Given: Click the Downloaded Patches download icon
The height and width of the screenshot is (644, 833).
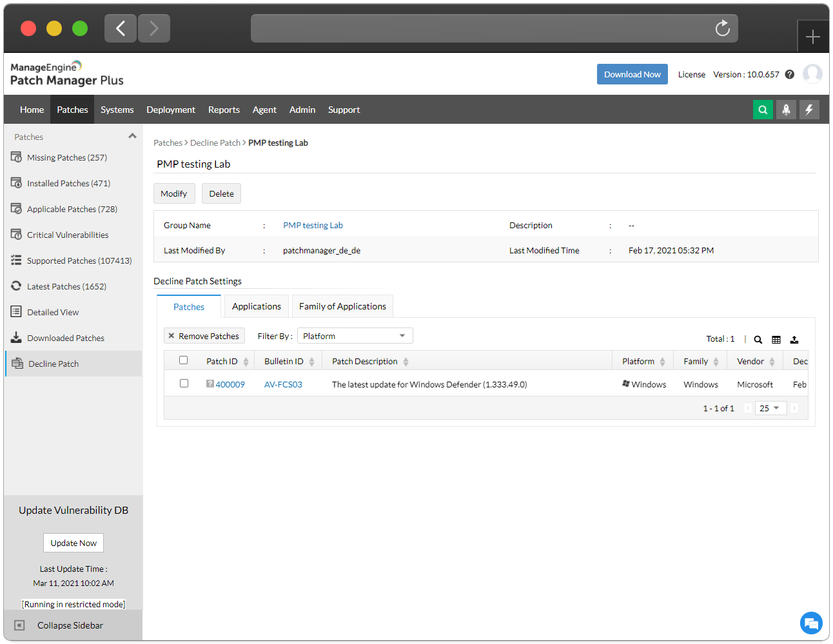Looking at the screenshot, I should (x=17, y=337).
